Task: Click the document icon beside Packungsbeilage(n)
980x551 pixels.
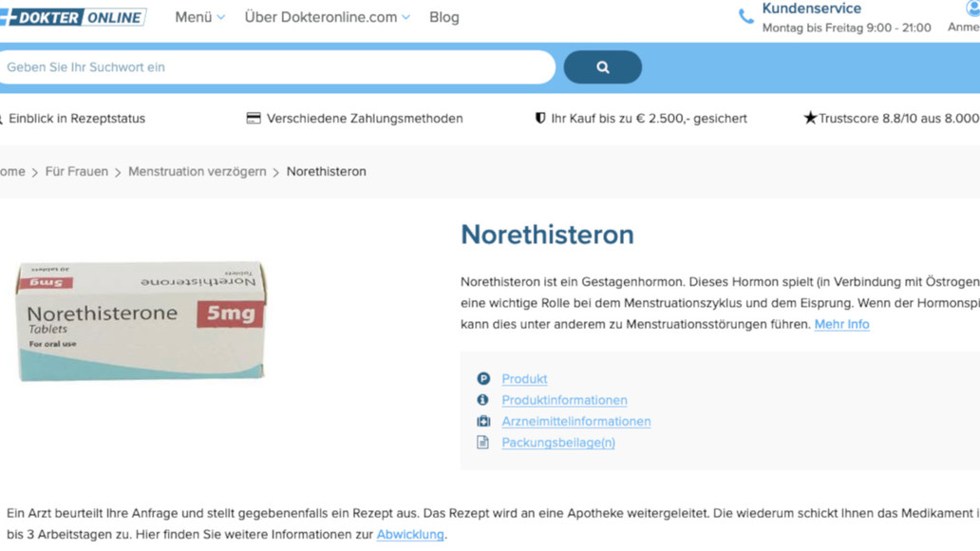Action: tap(483, 443)
